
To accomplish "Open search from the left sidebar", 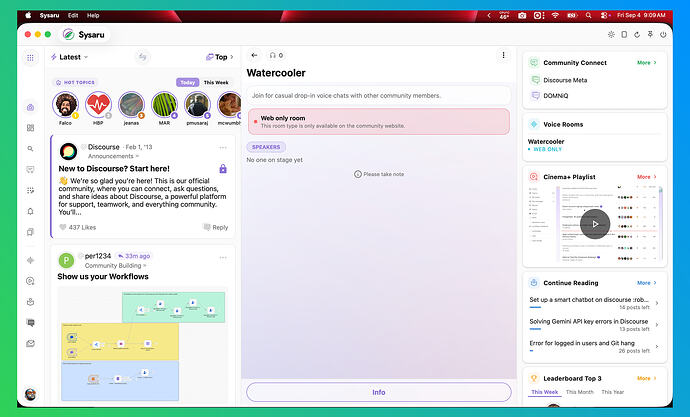I will coord(30,149).
